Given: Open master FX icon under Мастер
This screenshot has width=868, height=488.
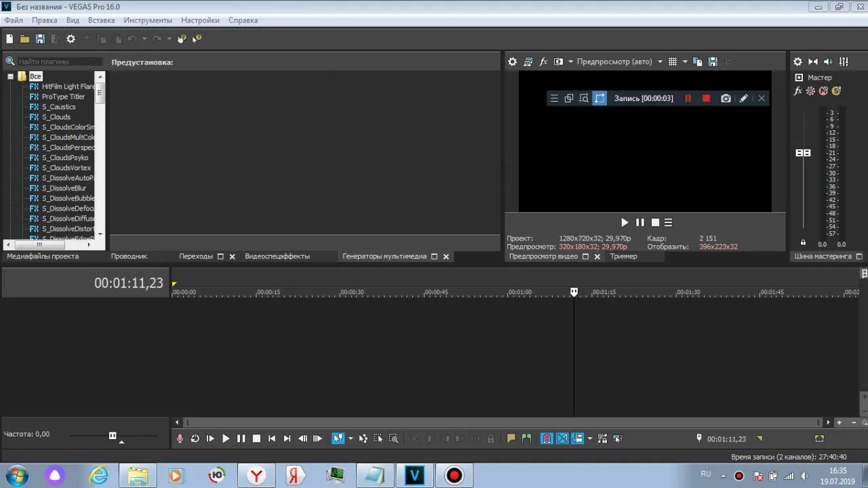Looking at the screenshot, I should (798, 91).
